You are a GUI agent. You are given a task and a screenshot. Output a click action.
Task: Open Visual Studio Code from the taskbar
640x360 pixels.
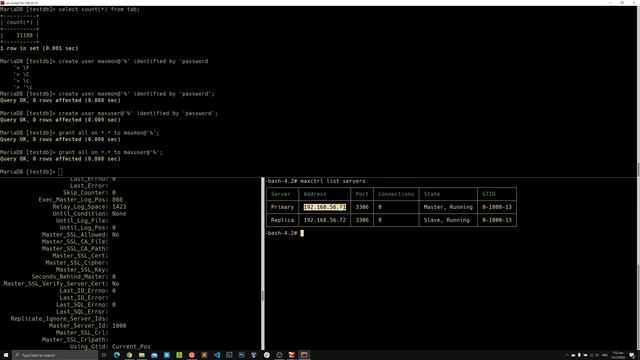(x=217, y=355)
